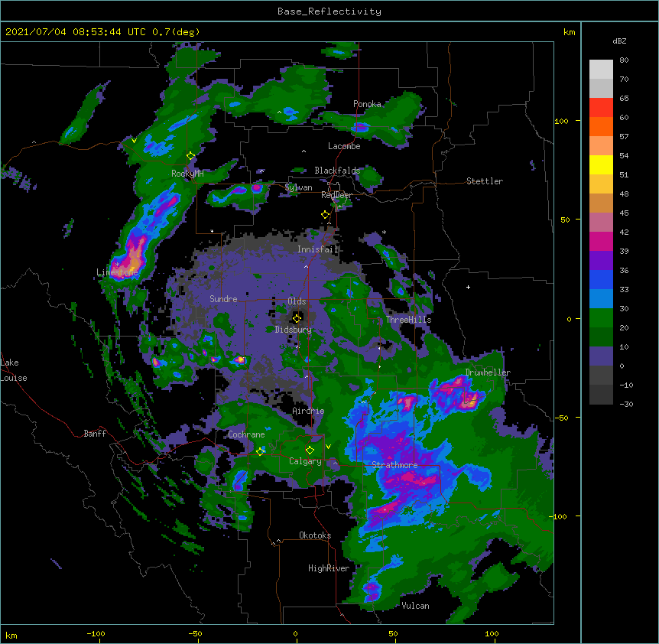659x644 pixels.
Task: Click the yellow diamond marker below Cochrane
Action: click(260, 451)
